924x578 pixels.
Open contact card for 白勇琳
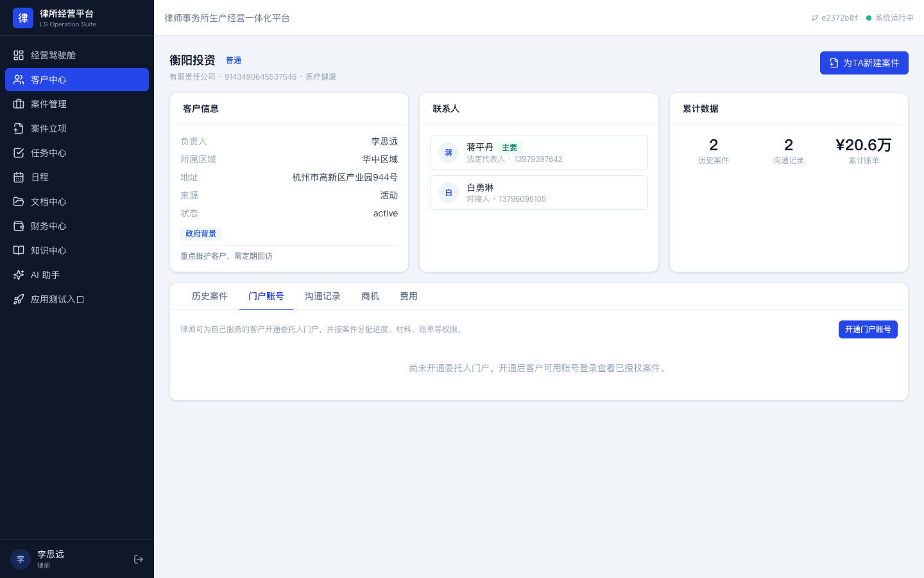click(x=539, y=193)
